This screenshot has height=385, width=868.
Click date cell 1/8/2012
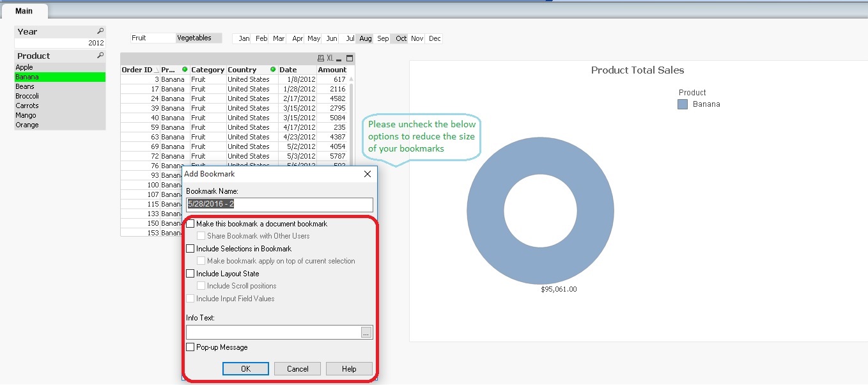click(297, 79)
